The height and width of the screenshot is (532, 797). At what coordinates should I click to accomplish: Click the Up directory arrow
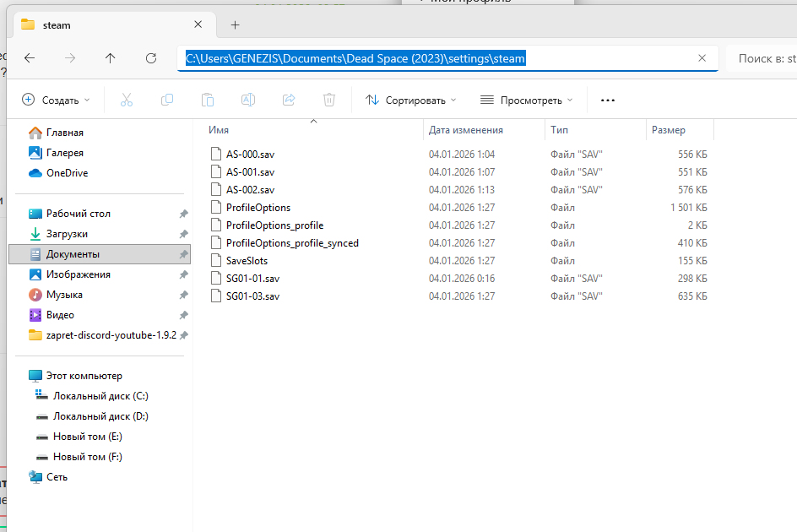click(111, 58)
